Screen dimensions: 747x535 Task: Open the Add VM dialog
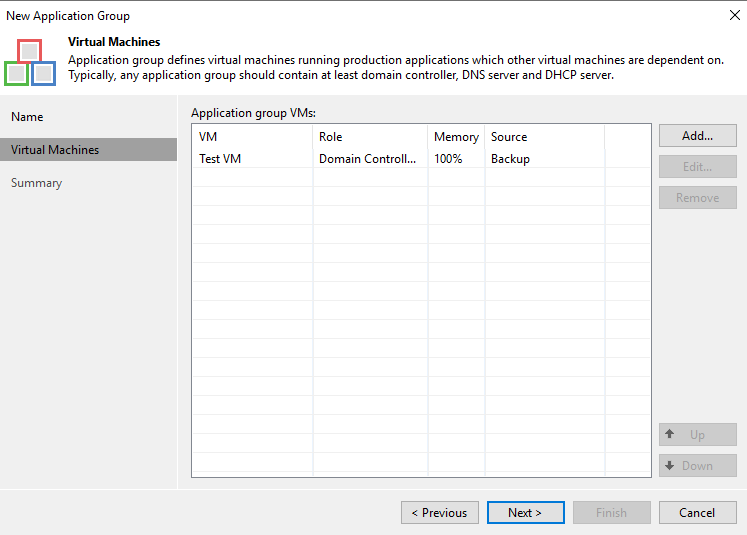[697, 136]
